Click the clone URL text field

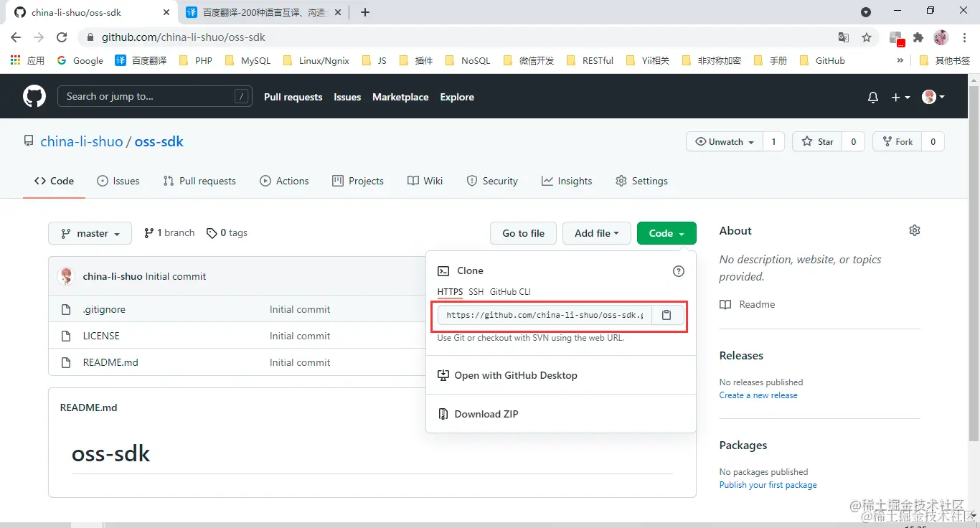[545, 315]
